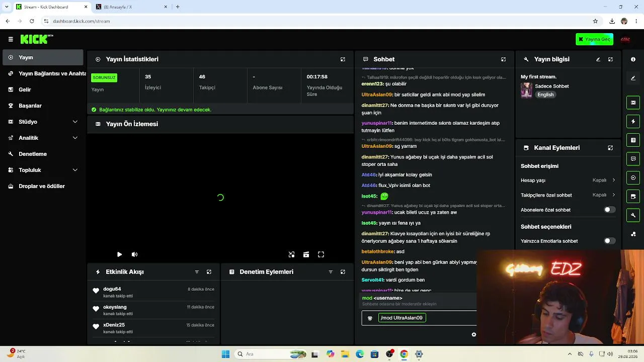Expand the Kanal Eylemleri panel to fullscreen

point(610,148)
